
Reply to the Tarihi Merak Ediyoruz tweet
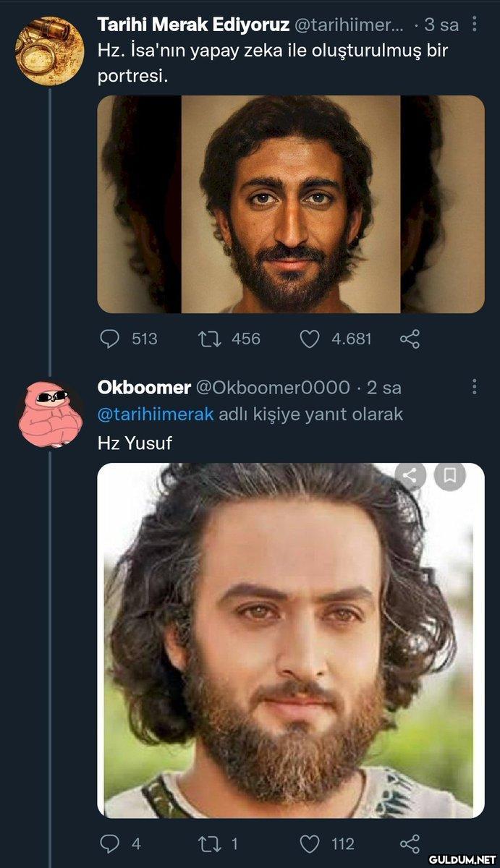pyautogui.click(x=109, y=339)
